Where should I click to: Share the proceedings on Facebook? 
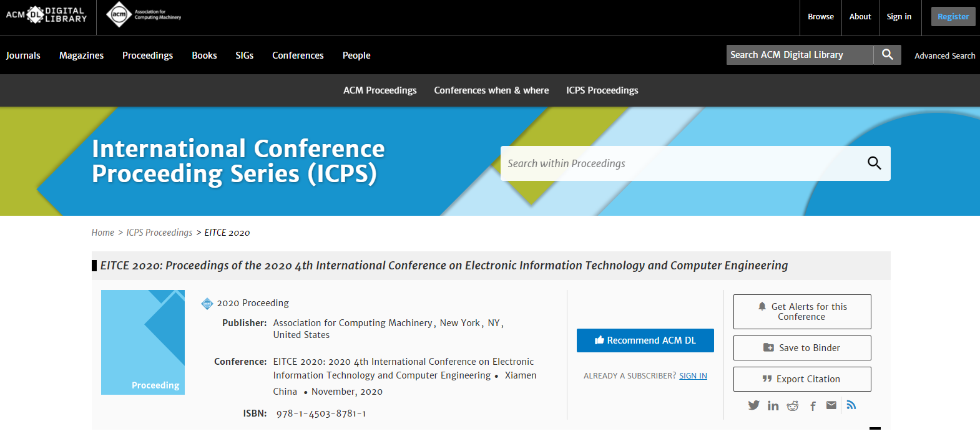coord(813,406)
